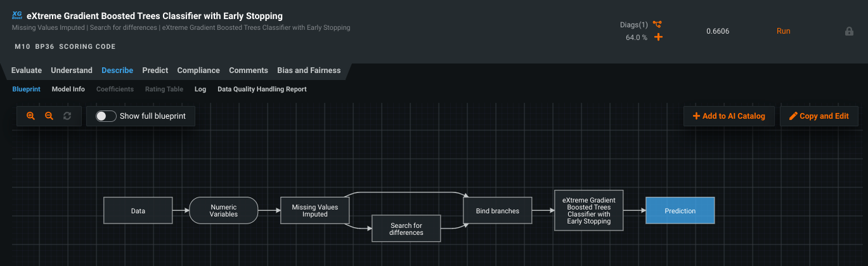Viewport: 868px width, 266px height.
Task: Open the Data Quality Handling Report
Action: 262,90
